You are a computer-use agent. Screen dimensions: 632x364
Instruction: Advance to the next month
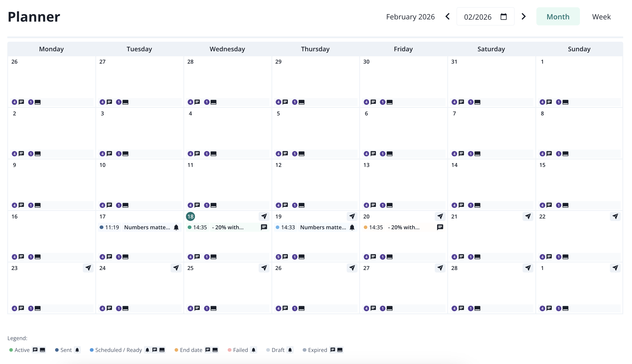point(524,17)
